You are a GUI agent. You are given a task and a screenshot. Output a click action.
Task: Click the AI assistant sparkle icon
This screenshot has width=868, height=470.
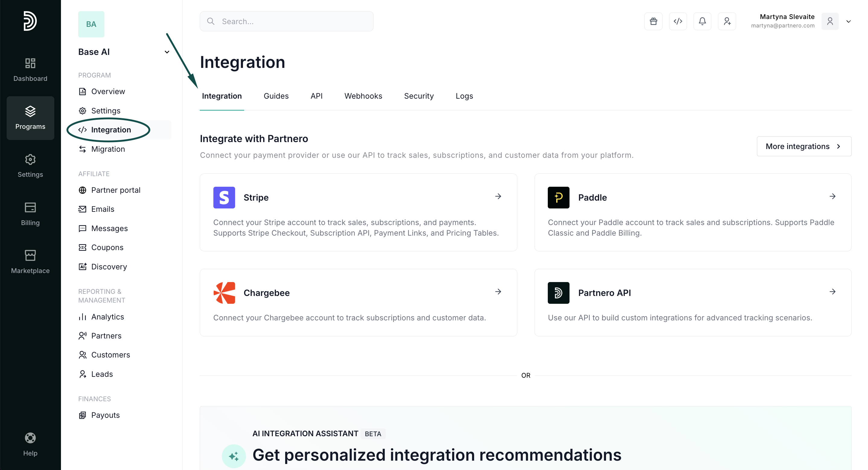pos(234,456)
